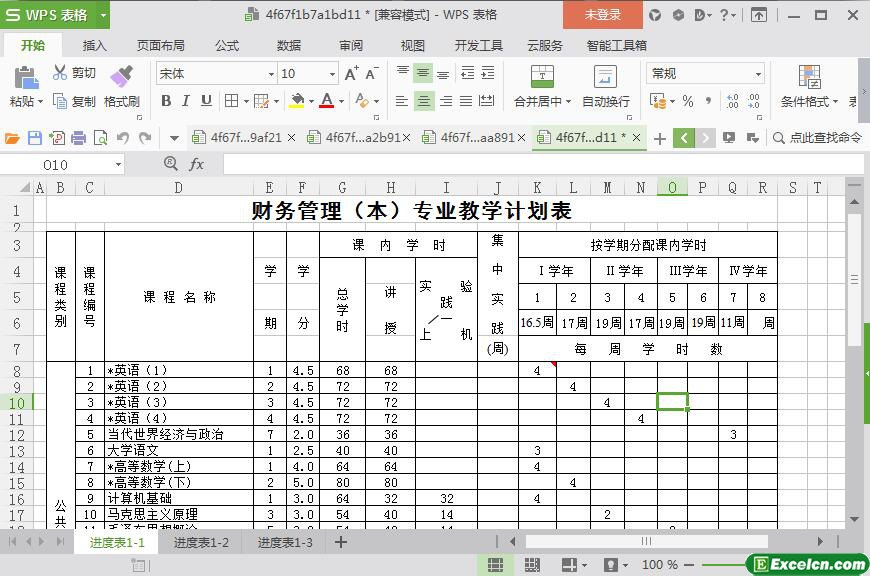Screen dimensions: 870x576
Task: Click 未登录 login button
Action: (603, 15)
